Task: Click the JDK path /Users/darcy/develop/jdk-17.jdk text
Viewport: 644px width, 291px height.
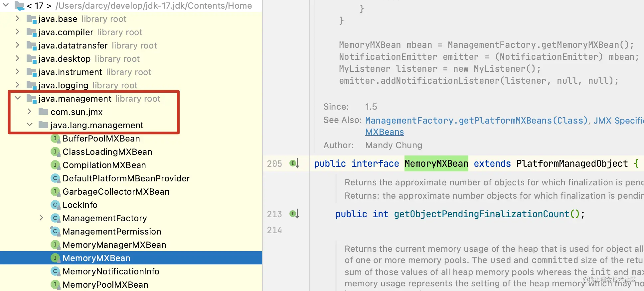Action: 154,6
